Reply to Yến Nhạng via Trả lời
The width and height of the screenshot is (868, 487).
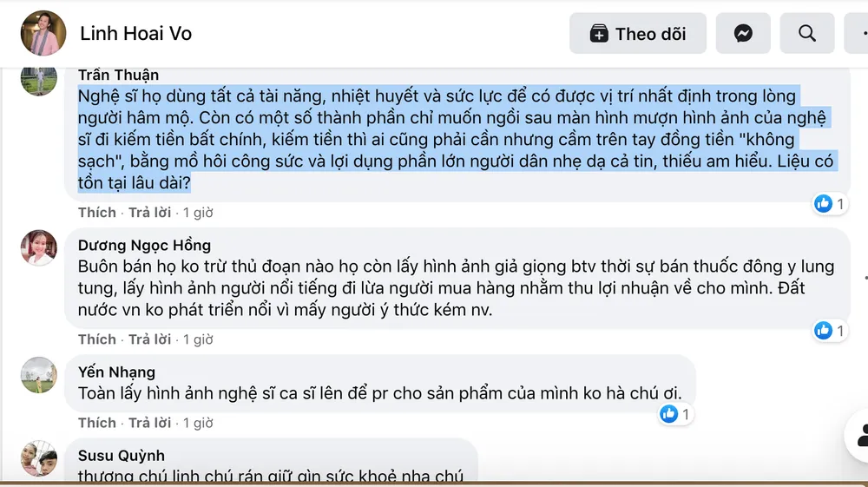150,423
